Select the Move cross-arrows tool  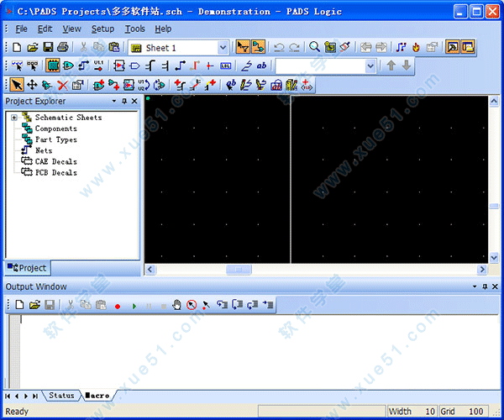(32, 85)
